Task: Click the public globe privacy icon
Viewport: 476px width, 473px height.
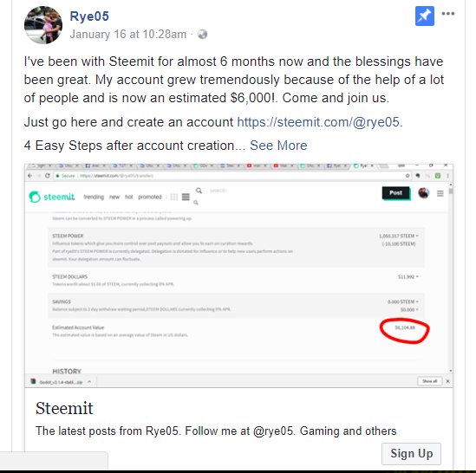Action: tap(203, 35)
